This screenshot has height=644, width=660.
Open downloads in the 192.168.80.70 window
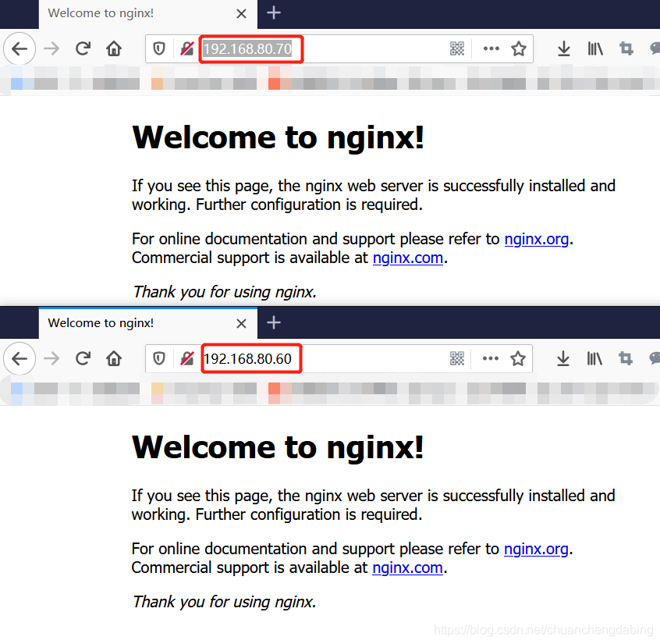pyautogui.click(x=563, y=49)
